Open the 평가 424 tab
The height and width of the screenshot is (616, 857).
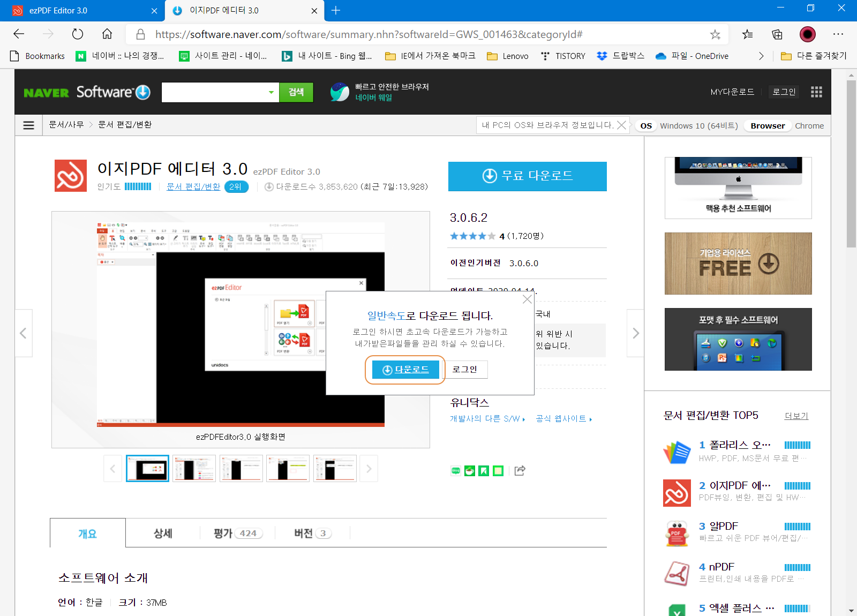tap(237, 534)
